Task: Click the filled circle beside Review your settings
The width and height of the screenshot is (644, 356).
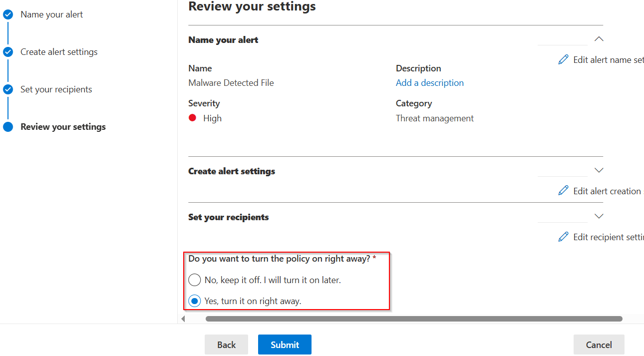Action: click(8, 126)
